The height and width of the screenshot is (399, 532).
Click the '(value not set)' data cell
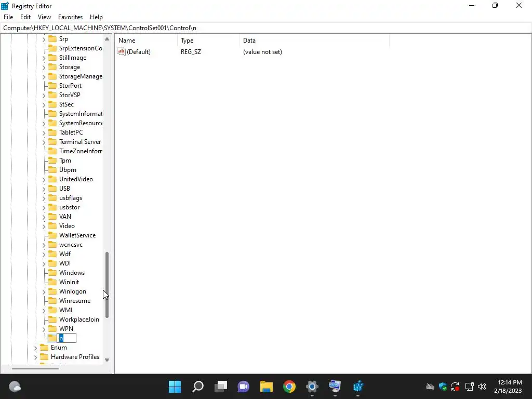pos(262,52)
